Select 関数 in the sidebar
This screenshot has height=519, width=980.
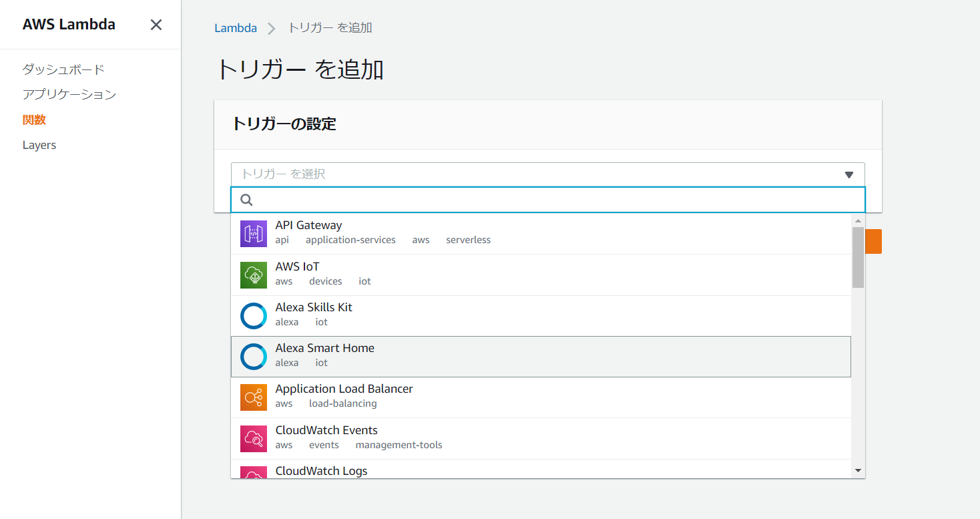(34, 120)
